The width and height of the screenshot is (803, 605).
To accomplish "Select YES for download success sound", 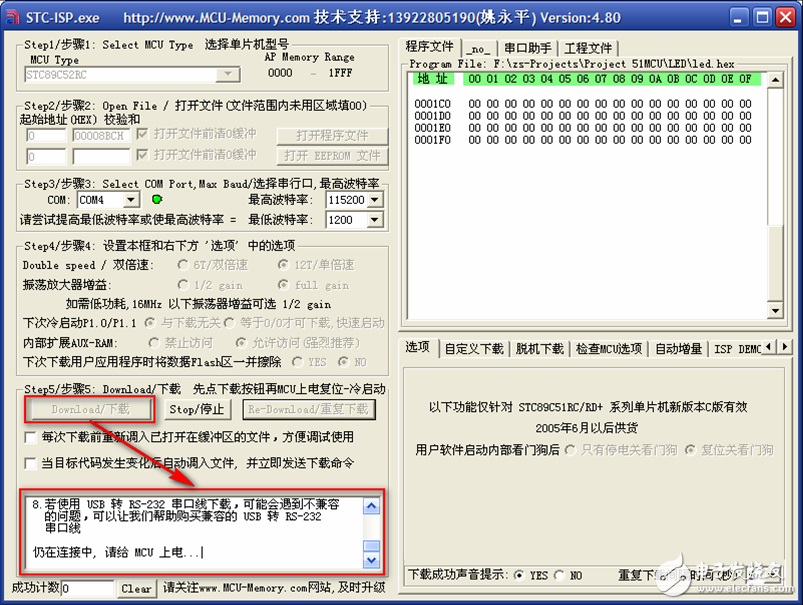I will point(518,576).
